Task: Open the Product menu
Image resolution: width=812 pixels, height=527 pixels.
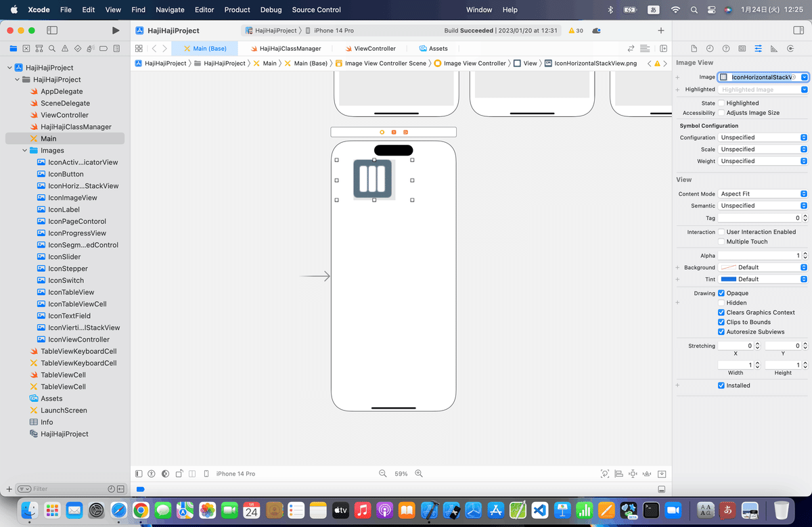Action: click(238, 9)
